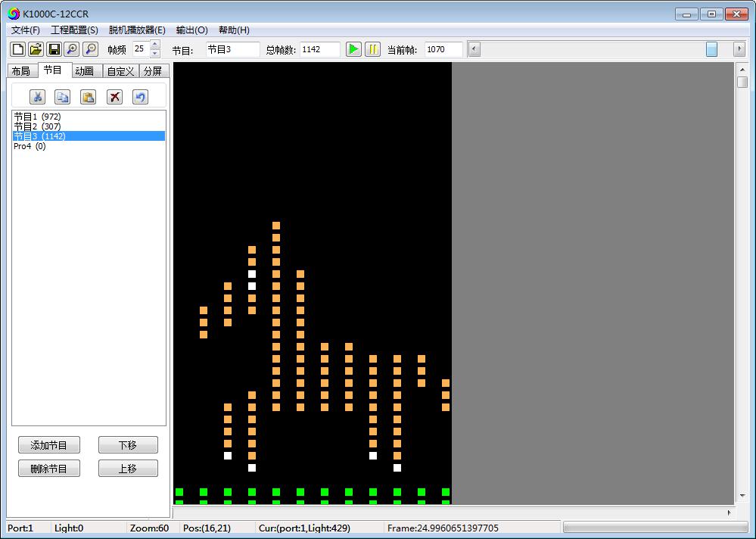This screenshot has width=756, height=539.
Task: Increase frame rate with the up spinner arrow
Action: [x=155, y=45]
